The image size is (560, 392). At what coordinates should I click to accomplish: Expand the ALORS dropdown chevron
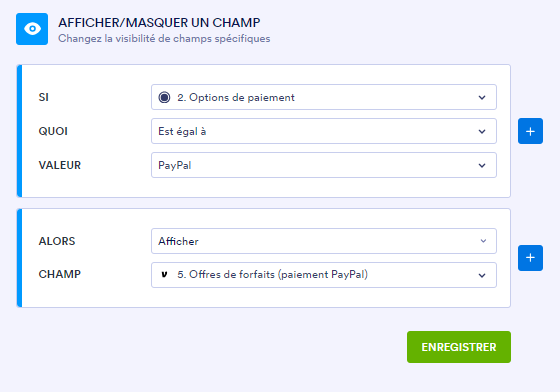[483, 241]
